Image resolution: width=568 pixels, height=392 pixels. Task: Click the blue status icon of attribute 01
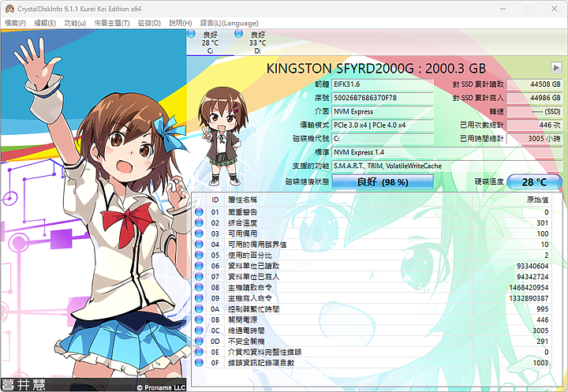(x=199, y=212)
